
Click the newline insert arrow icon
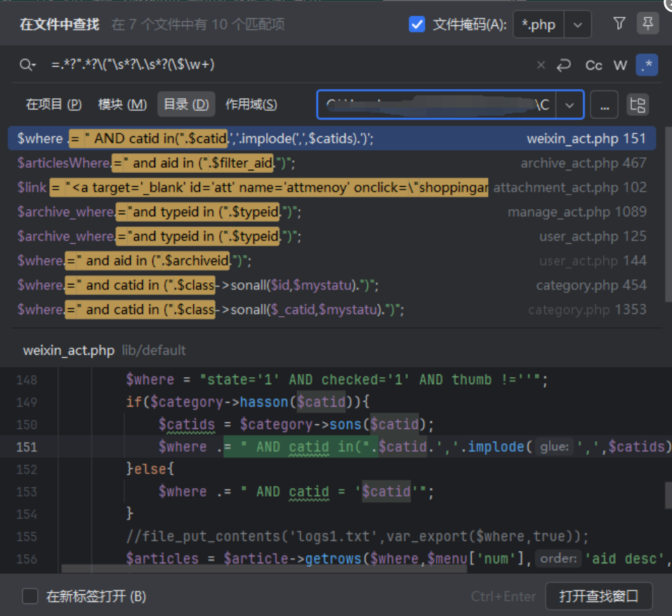point(564,65)
